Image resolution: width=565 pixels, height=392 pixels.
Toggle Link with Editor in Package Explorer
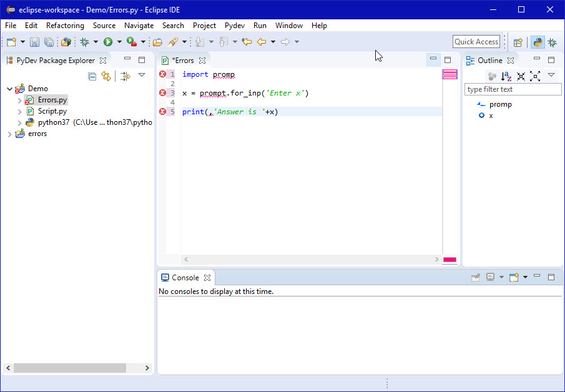coord(106,76)
